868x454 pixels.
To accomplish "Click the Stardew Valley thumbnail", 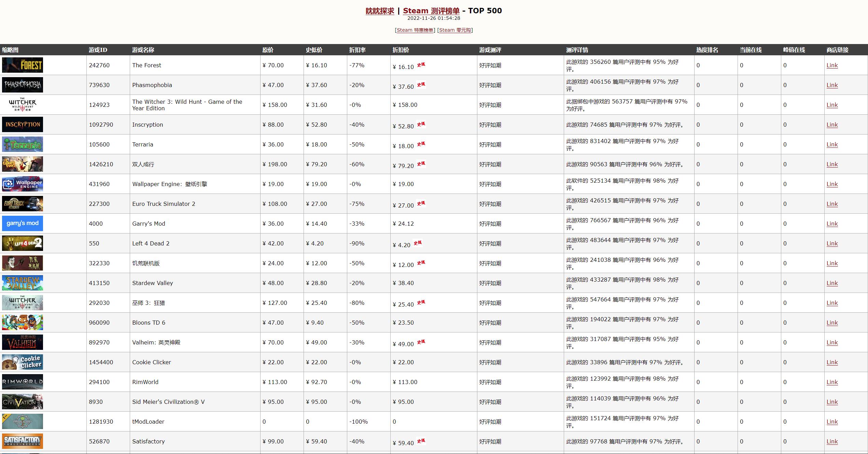I will [23, 283].
